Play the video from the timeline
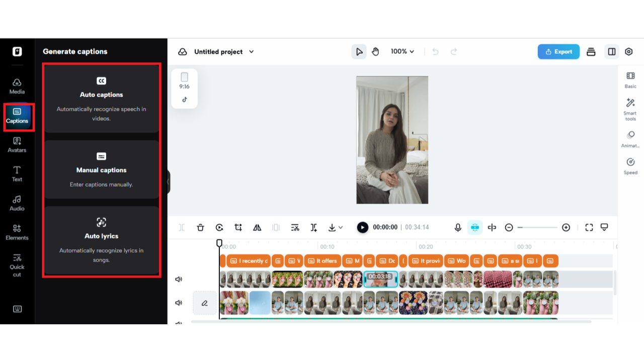 pyautogui.click(x=362, y=228)
